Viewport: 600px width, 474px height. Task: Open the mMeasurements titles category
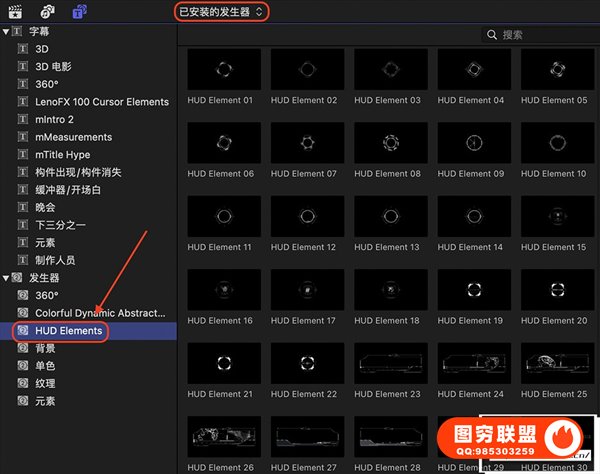[73, 137]
